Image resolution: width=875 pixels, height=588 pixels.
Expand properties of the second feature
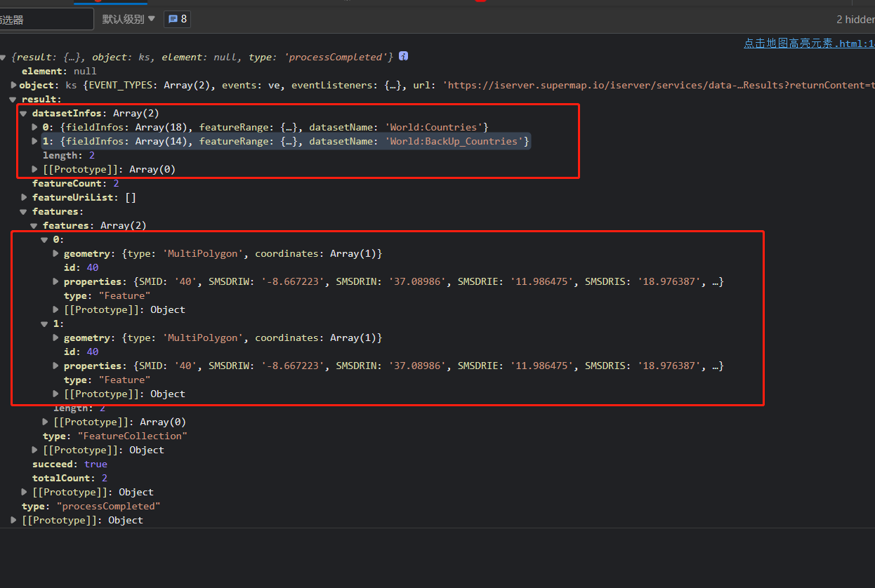pyautogui.click(x=56, y=366)
